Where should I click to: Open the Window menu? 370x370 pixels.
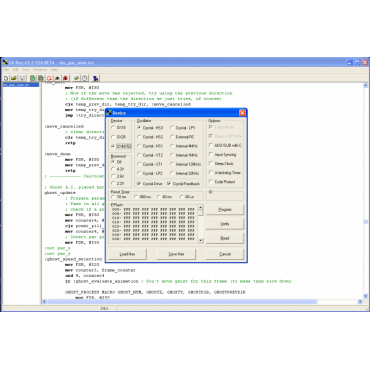pos(40,70)
